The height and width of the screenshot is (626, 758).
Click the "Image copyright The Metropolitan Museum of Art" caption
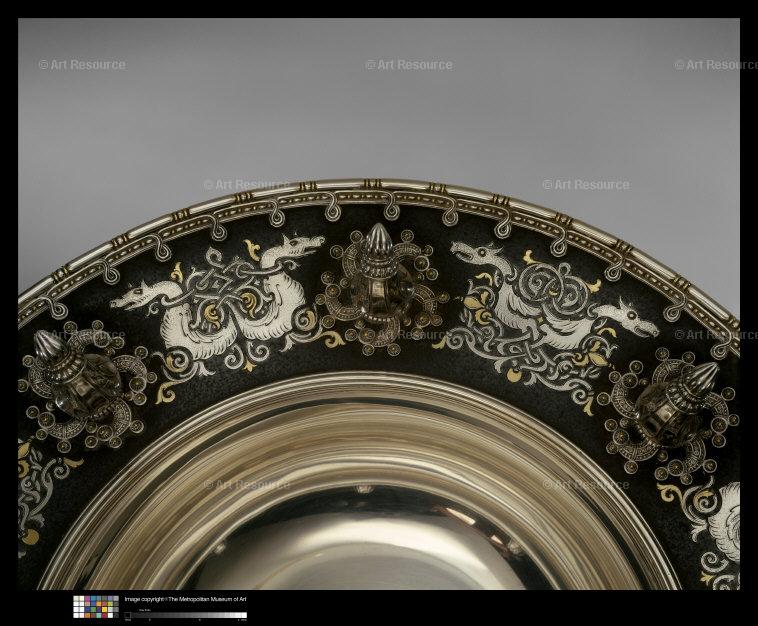click(186, 599)
